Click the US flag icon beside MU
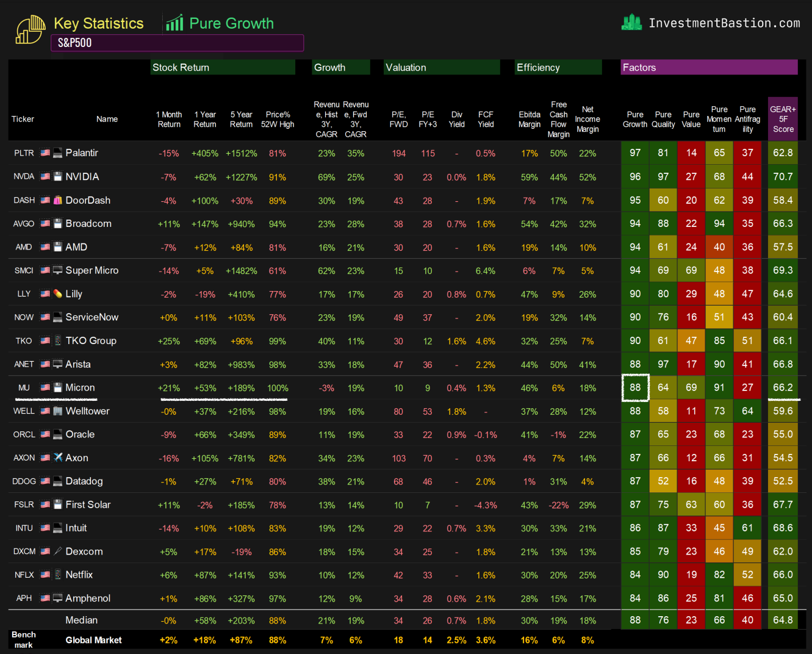The image size is (812, 654). [45, 387]
